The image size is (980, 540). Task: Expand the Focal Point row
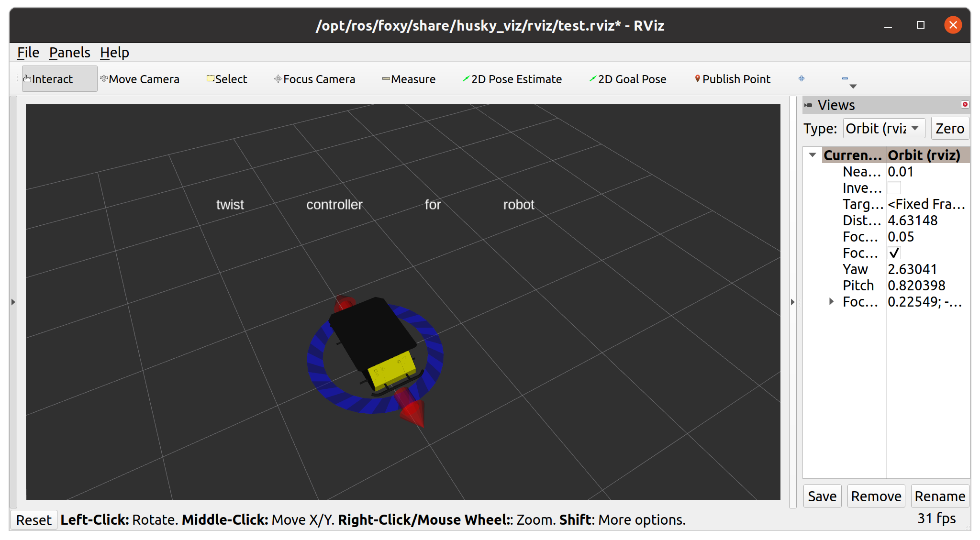click(x=831, y=301)
